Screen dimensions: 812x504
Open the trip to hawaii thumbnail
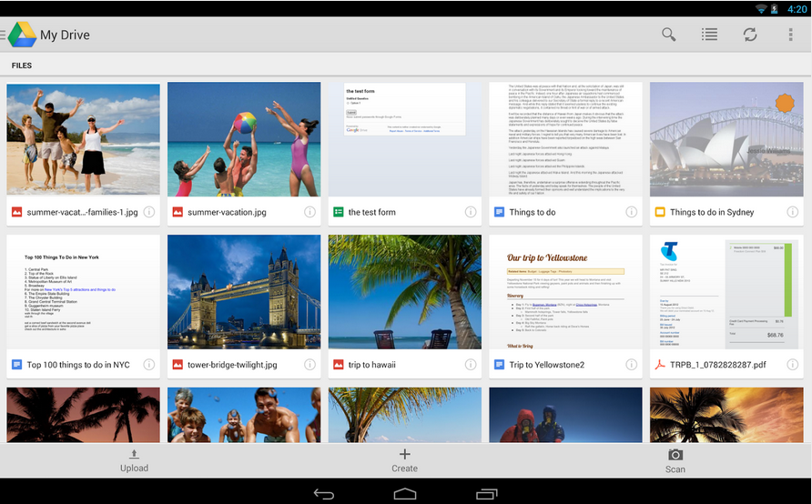click(404, 292)
